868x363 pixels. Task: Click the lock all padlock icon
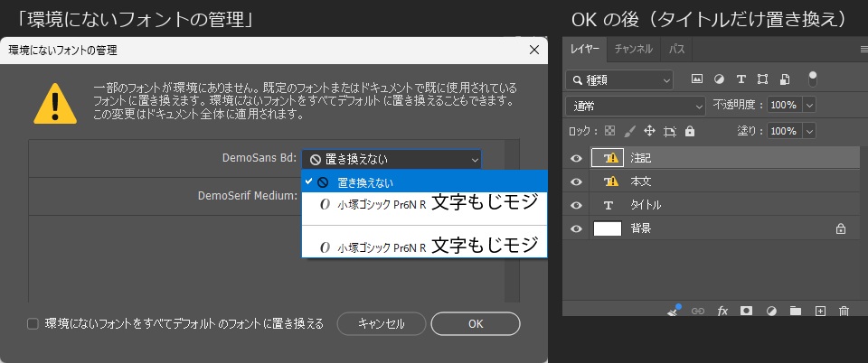pyautogui.click(x=689, y=132)
